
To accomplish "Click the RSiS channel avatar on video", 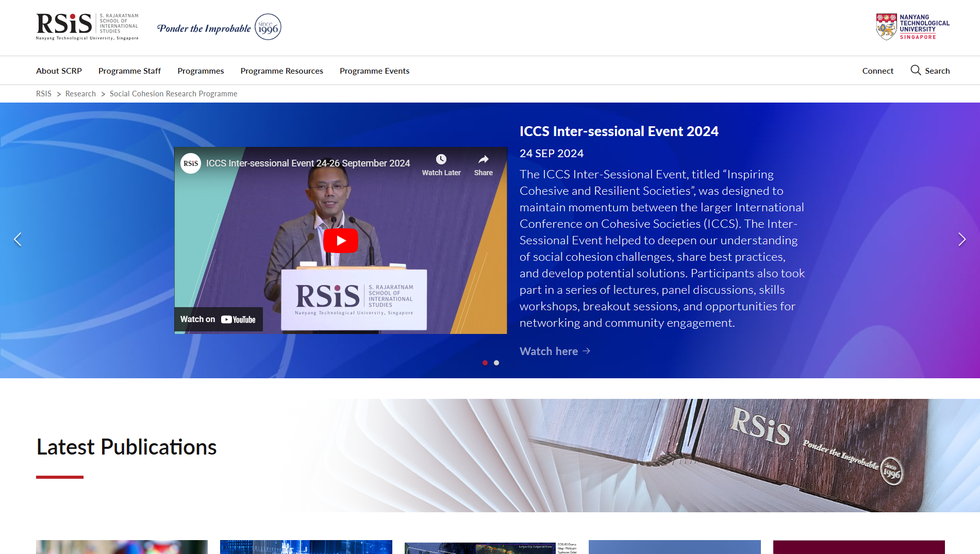I will point(191,163).
